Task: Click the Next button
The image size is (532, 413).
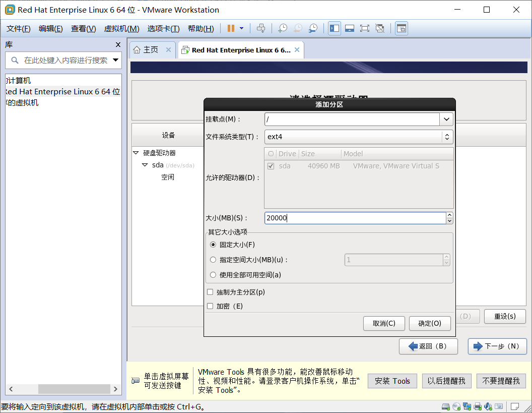Action: point(497,346)
